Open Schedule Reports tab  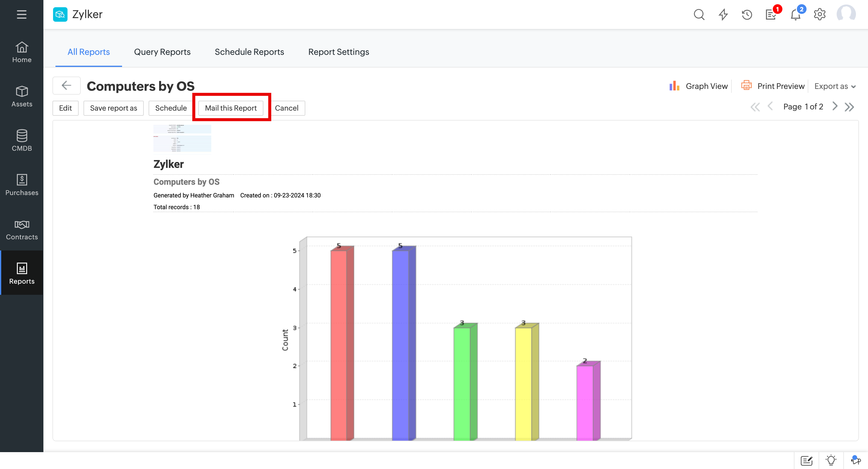(x=249, y=52)
